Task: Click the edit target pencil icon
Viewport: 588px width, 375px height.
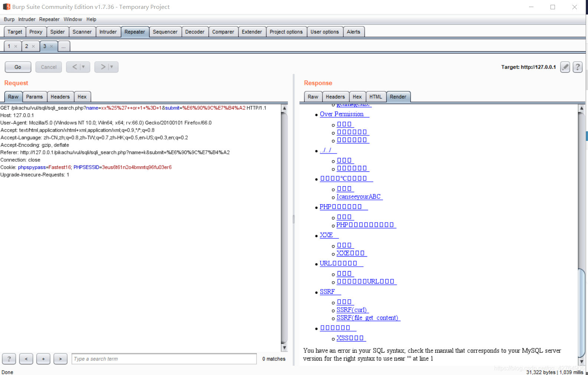Action: coord(565,67)
